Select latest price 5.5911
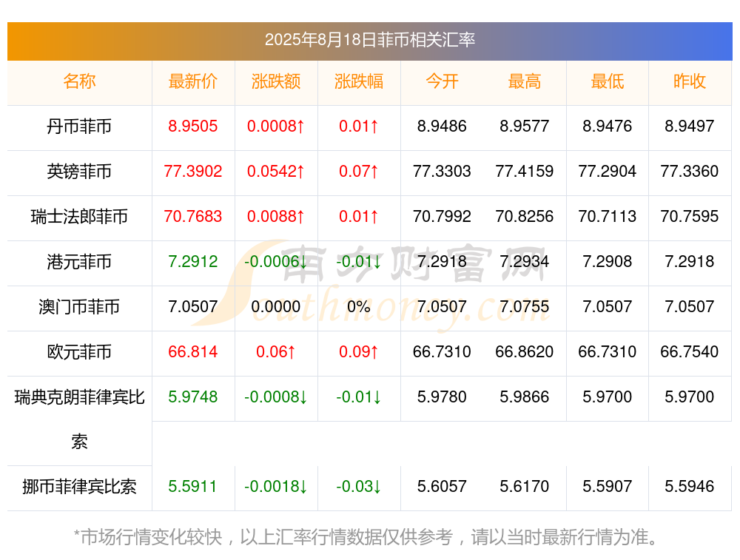Screen dimensions: 740x560 [x=193, y=487]
